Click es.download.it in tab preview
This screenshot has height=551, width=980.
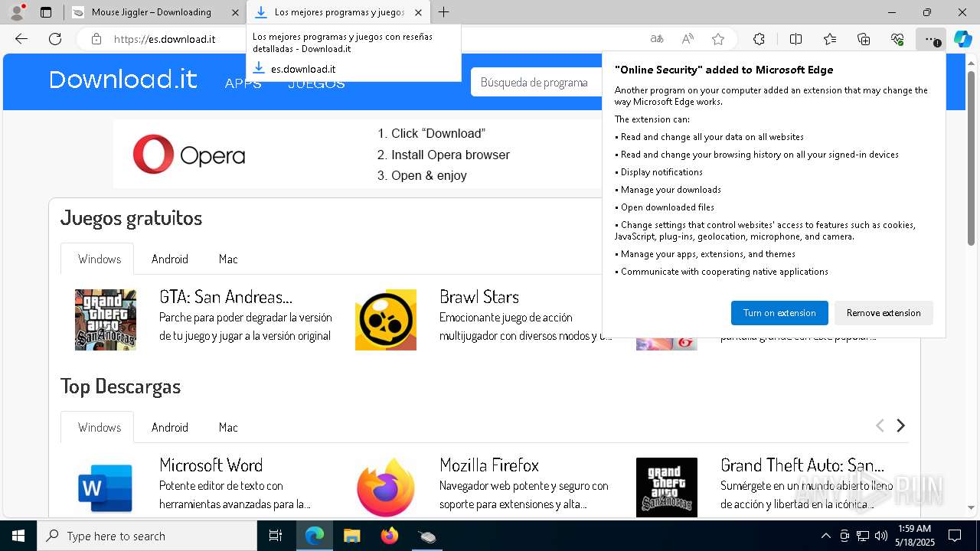pos(303,69)
